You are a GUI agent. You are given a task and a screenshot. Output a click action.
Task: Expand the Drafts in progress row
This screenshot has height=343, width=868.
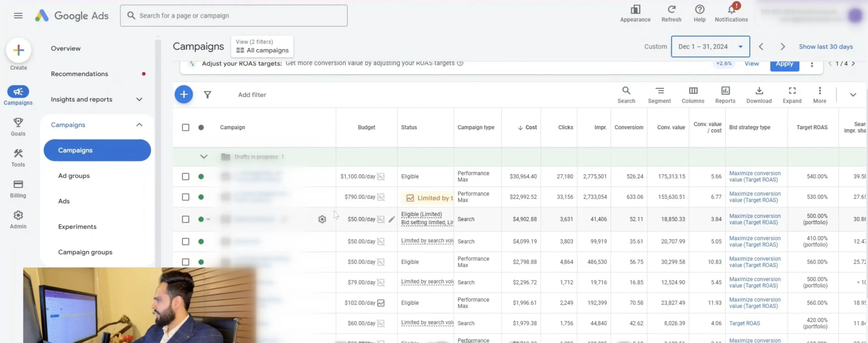click(204, 157)
